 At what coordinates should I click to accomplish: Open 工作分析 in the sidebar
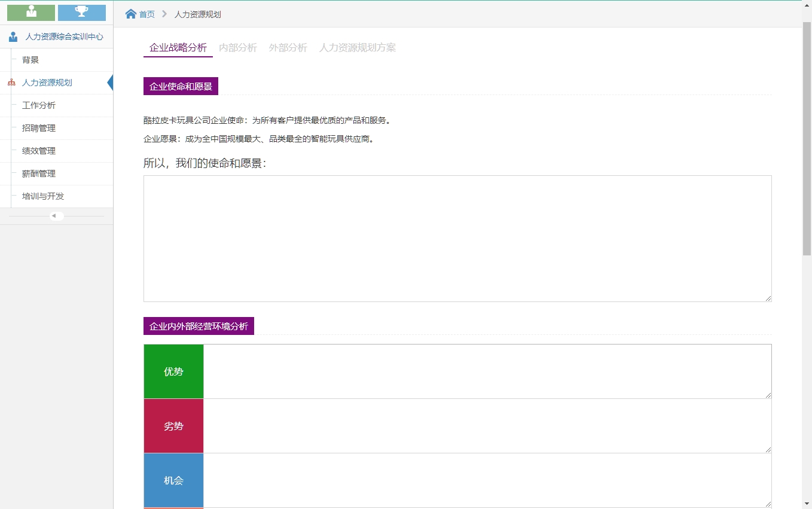point(39,105)
